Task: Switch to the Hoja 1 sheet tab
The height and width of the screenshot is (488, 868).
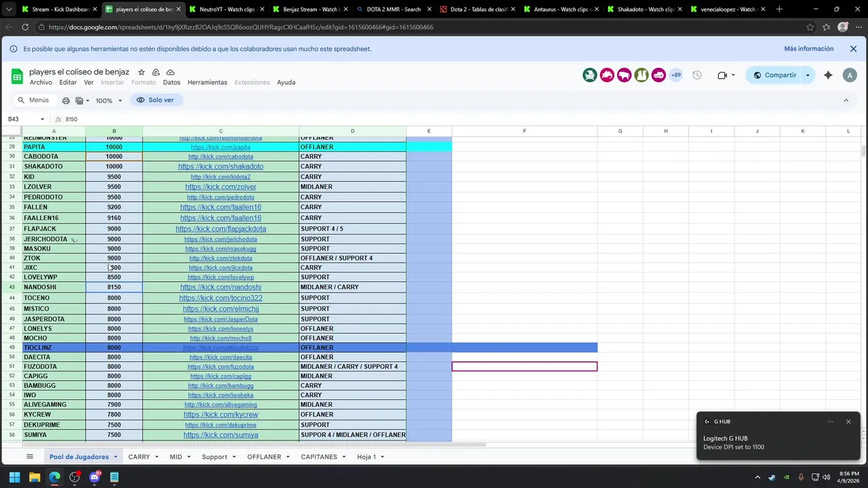Action: 366,457
